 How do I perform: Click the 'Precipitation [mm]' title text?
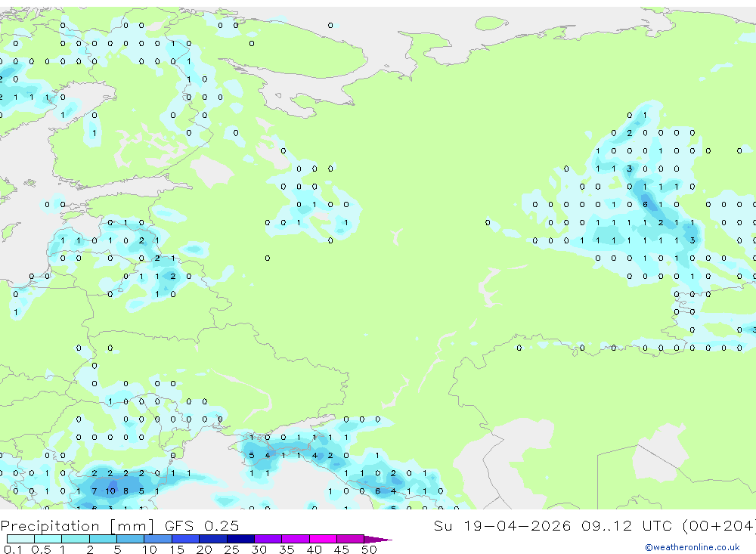pos(78,526)
